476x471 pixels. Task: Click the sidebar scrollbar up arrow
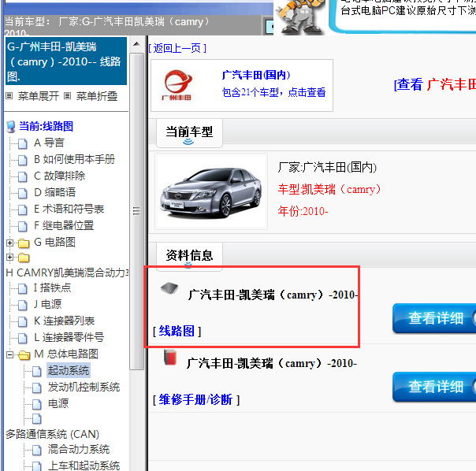pyautogui.click(x=136, y=44)
